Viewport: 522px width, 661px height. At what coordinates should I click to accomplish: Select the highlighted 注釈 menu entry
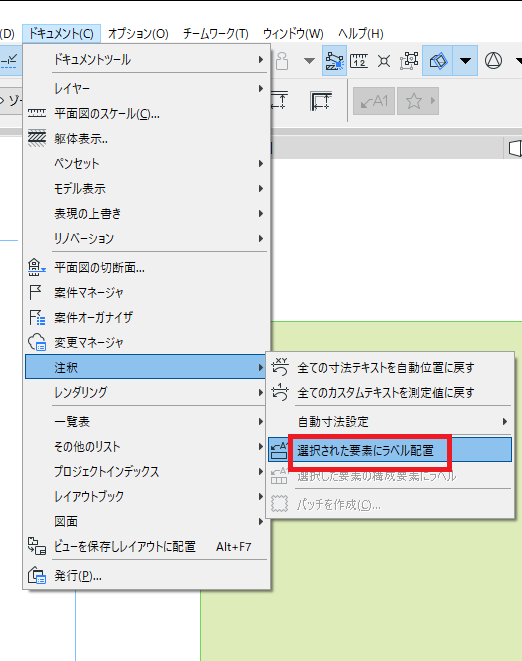point(145,367)
